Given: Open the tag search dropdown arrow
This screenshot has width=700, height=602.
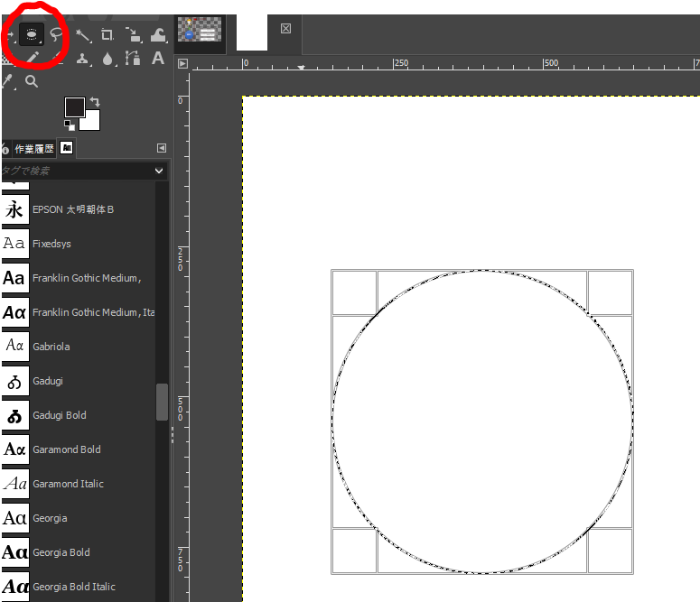Looking at the screenshot, I should pyautogui.click(x=159, y=171).
